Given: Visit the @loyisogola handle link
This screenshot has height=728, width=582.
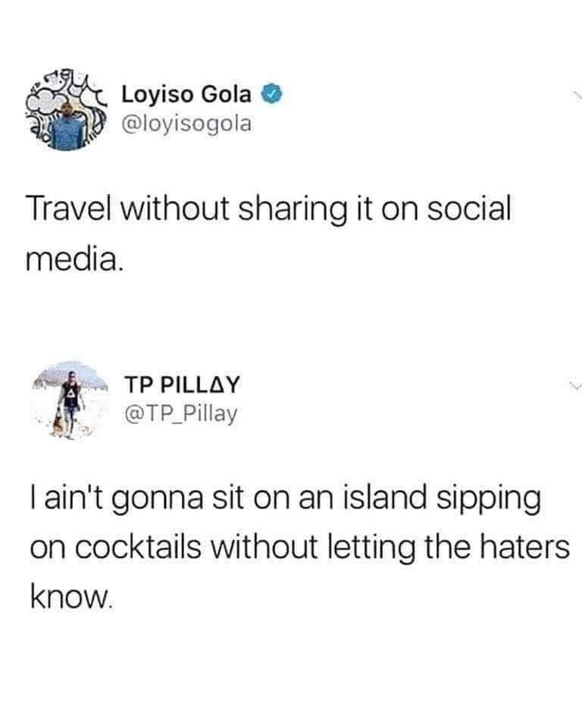Looking at the screenshot, I should pos(186,124).
